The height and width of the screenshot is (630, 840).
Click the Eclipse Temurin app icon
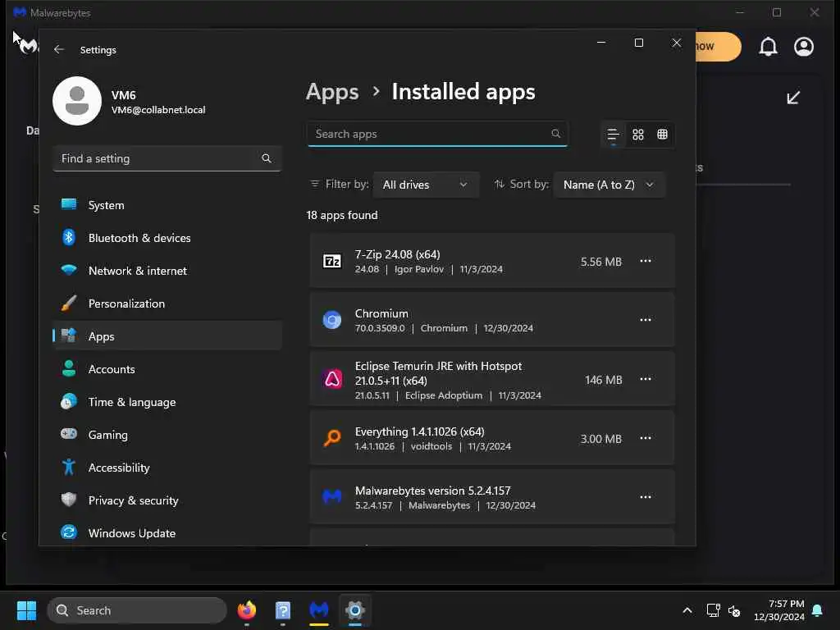pyautogui.click(x=332, y=379)
